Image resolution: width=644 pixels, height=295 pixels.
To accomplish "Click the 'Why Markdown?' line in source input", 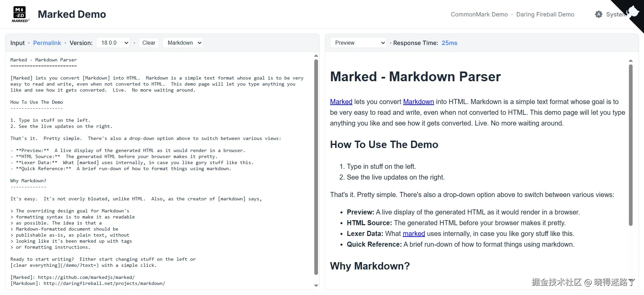I will click(28, 181).
